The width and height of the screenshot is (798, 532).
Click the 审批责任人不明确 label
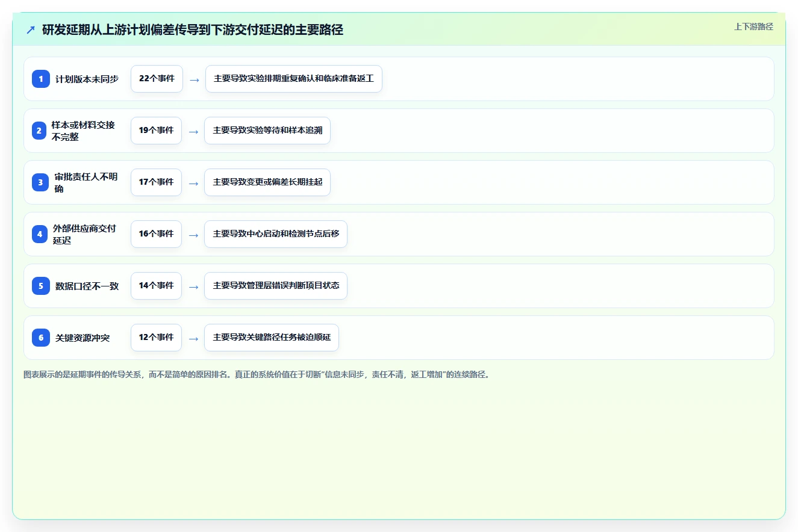coord(86,182)
